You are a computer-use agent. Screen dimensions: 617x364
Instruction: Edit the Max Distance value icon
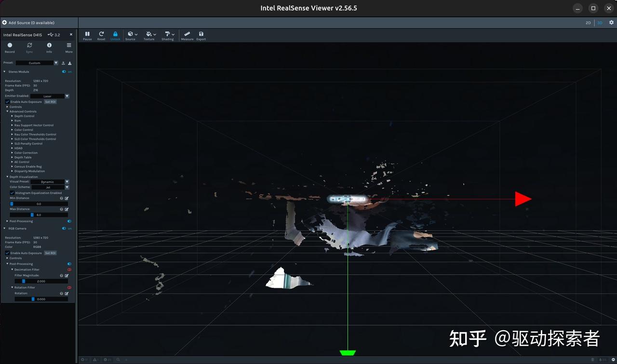[x=67, y=209]
